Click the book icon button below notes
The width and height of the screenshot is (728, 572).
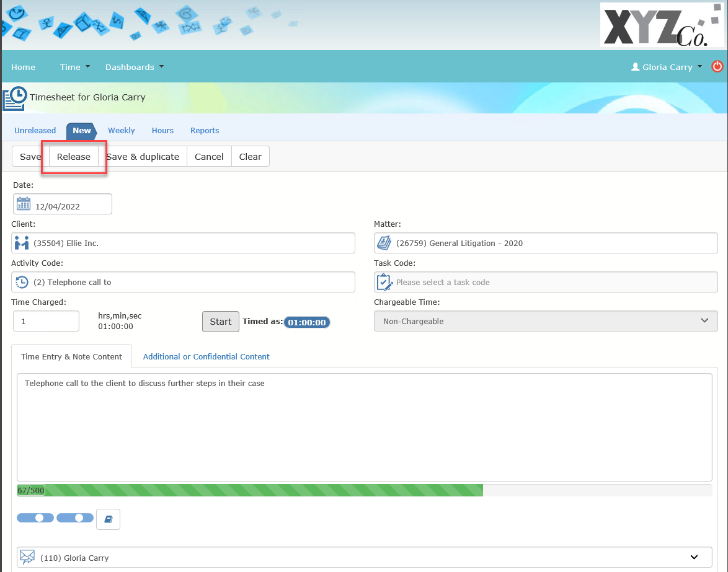(x=108, y=519)
